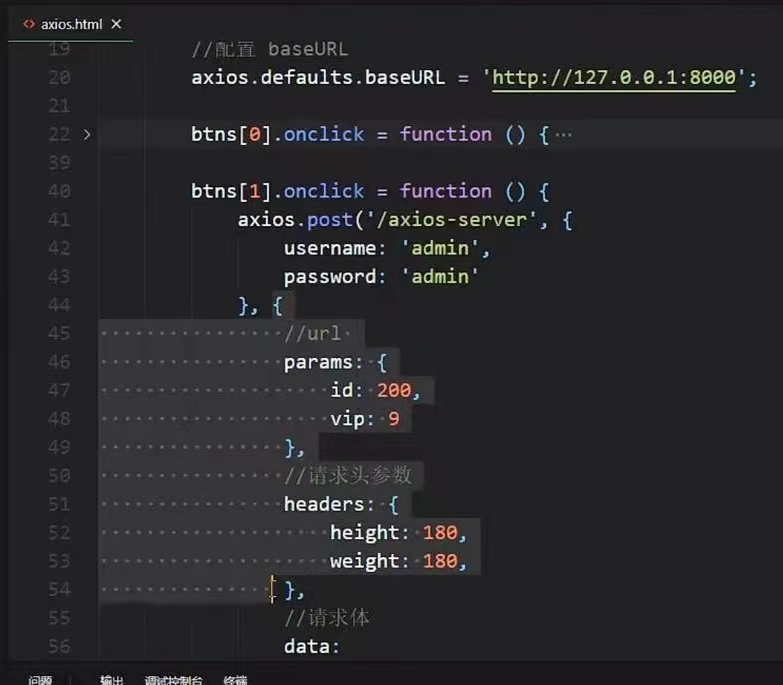783x685 pixels.
Task: Click 'onclick' on line 22
Action: 324,134
